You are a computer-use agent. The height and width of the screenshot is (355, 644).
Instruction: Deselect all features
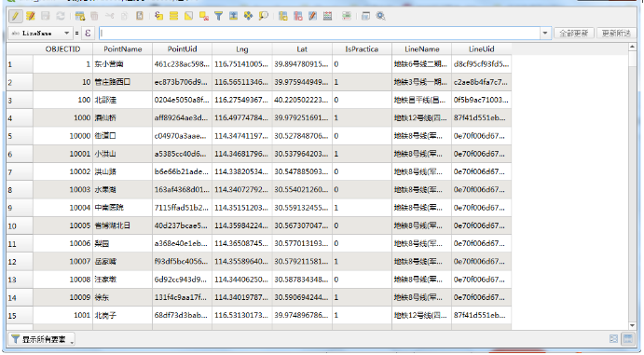(x=204, y=16)
